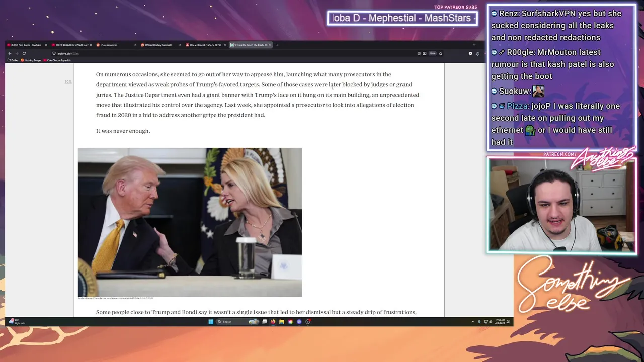This screenshot has height=362, width=644.
Task: Click the photo caption under the image
Action: click(x=116, y=298)
